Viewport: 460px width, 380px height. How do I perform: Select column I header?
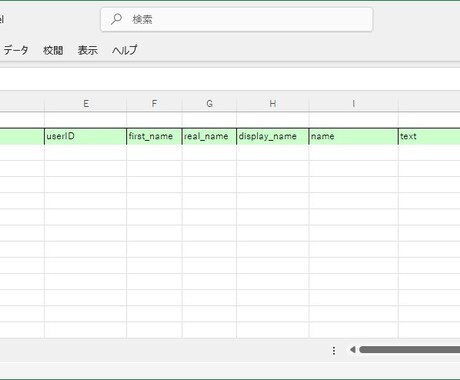tap(354, 104)
